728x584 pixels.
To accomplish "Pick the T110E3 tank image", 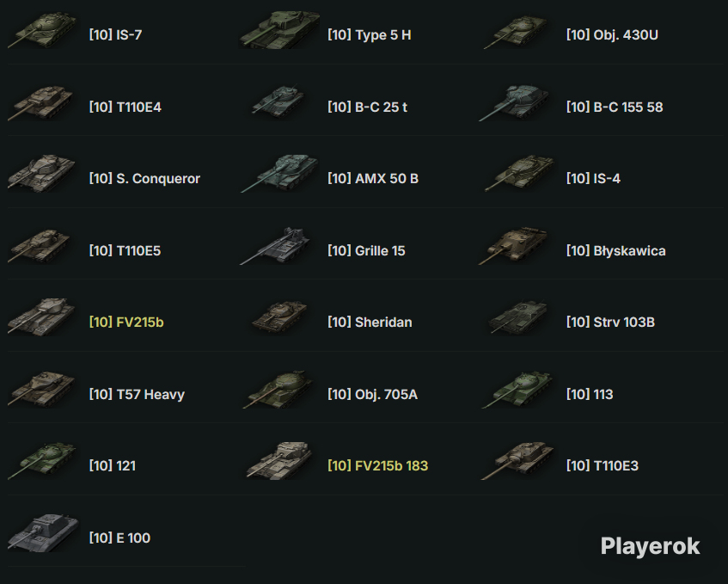I will [x=517, y=460].
